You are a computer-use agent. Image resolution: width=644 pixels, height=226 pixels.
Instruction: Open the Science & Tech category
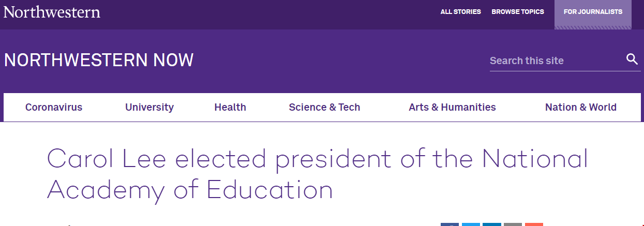tap(324, 107)
